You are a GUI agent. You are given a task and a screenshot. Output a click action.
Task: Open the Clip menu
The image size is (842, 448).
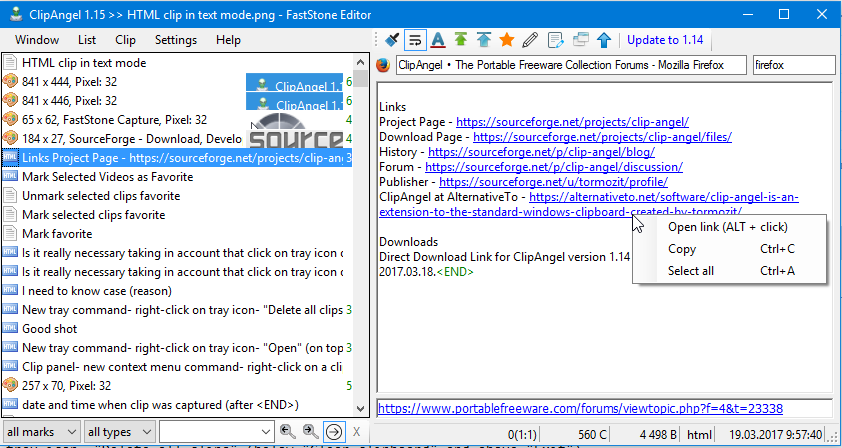tap(126, 40)
